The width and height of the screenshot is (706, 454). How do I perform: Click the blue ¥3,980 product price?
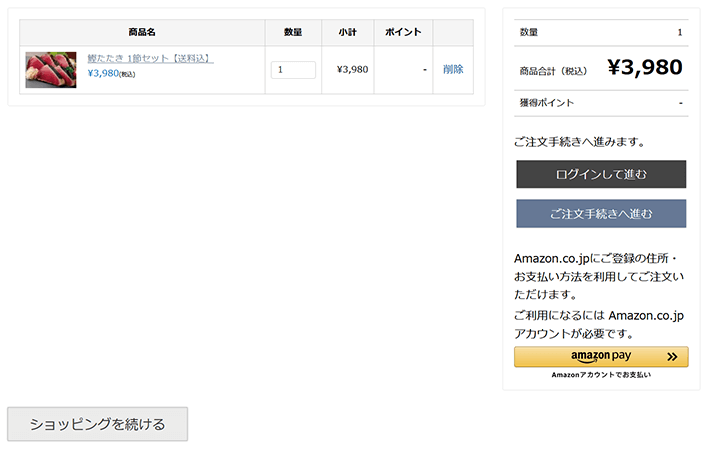point(103,73)
